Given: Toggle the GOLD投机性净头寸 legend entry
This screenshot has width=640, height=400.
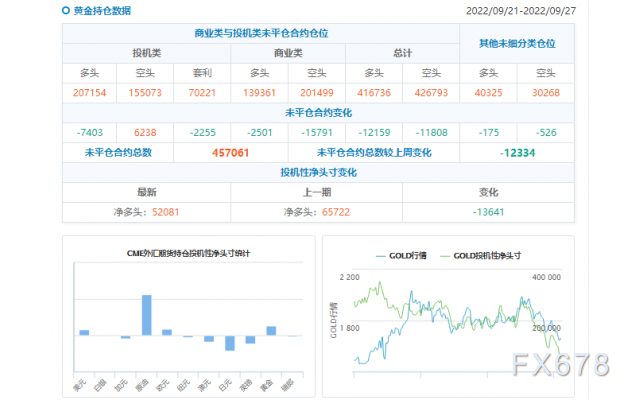Looking at the screenshot, I should 480,256.
